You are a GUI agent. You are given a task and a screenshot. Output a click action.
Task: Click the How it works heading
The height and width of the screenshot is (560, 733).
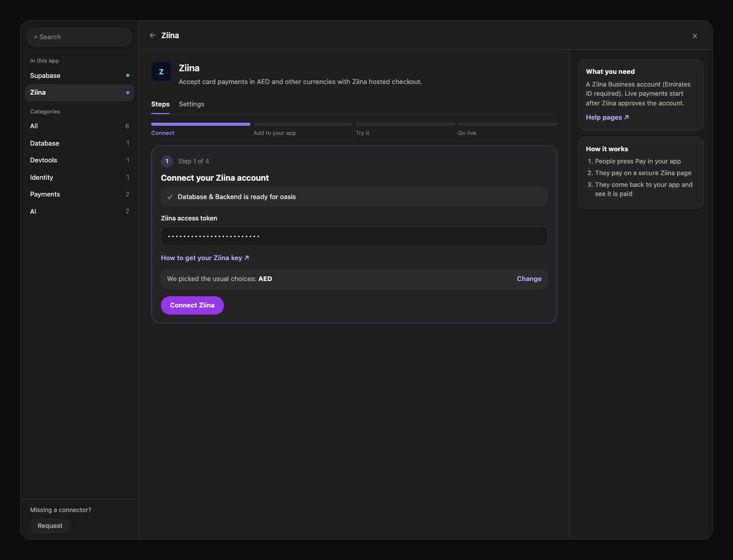click(x=607, y=149)
